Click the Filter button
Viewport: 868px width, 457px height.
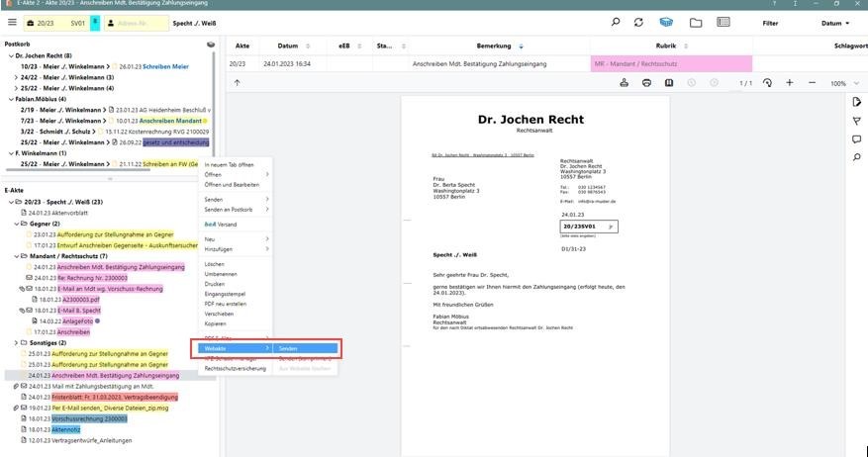tap(770, 23)
